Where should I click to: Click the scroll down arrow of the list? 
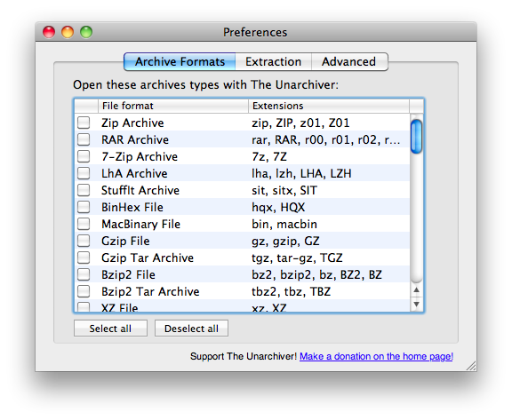click(x=416, y=305)
